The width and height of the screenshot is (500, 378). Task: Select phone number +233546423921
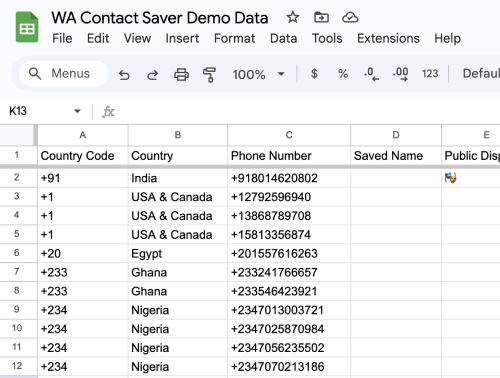(x=289, y=291)
